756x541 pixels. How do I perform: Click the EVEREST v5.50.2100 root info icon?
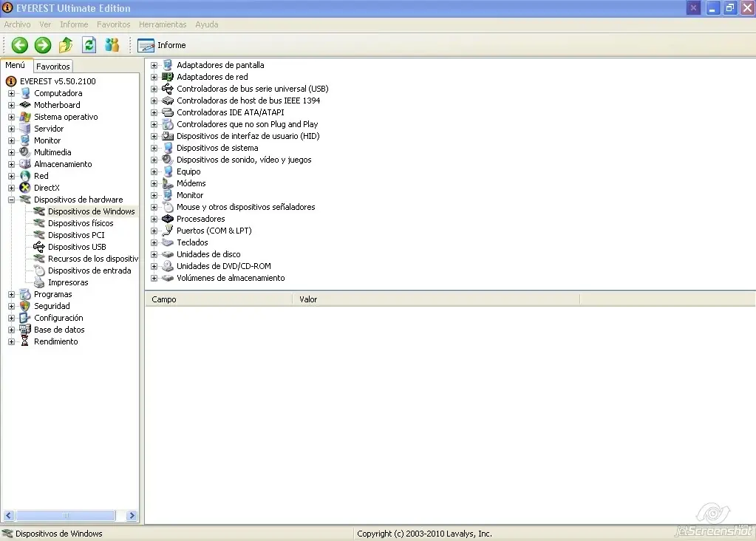click(10, 81)
